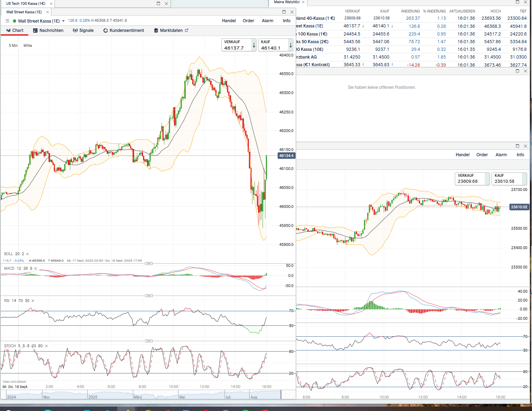Close the US Tech 100 Kassa tab
The width and height of the screenshot is (532, 411).
coord(51,4)
